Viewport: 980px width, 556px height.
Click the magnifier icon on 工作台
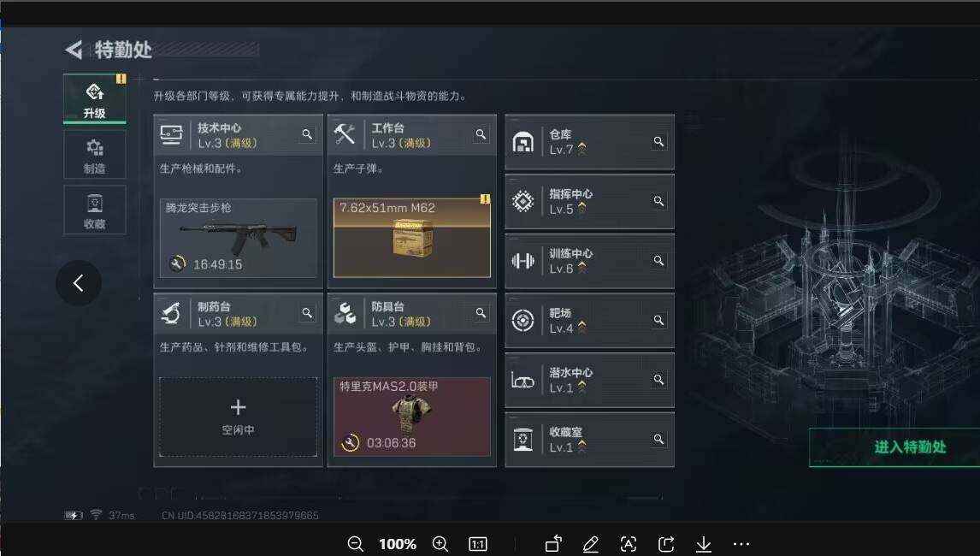(x=481, y=134)
